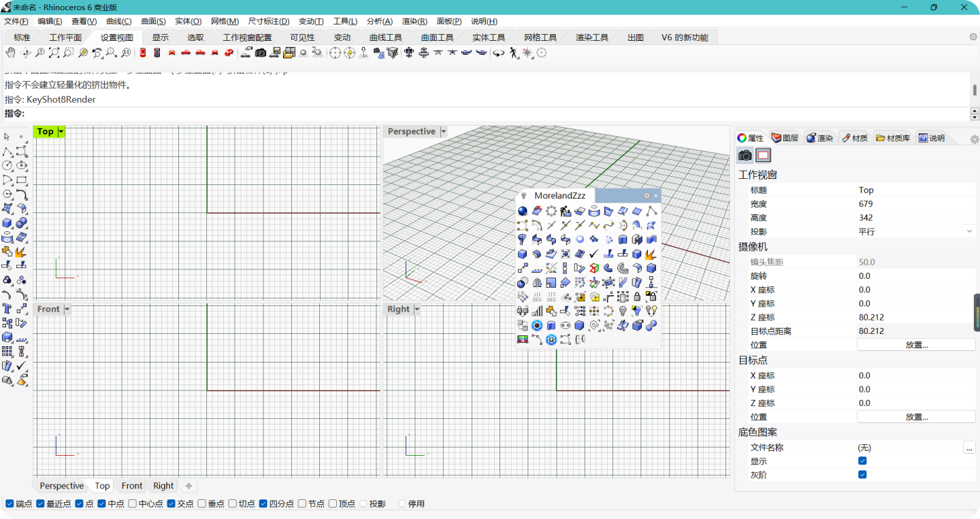Select the Polyline tool in left sidebar
The image size is (980, 519).
click(x=7, y=151)
